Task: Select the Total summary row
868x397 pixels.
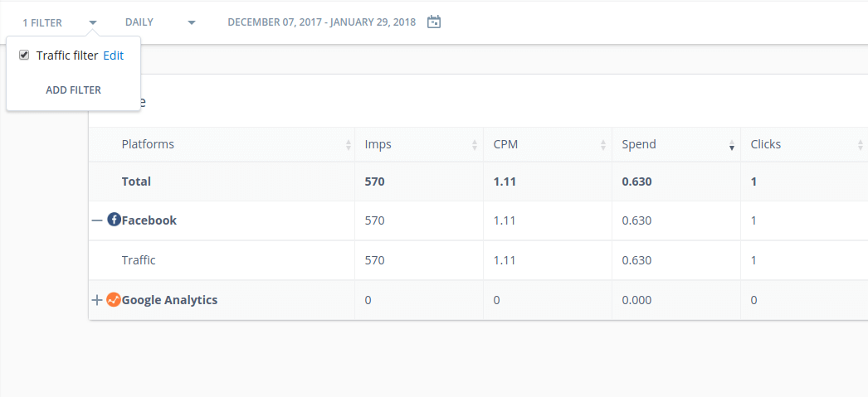Action: tap(136, 182)
